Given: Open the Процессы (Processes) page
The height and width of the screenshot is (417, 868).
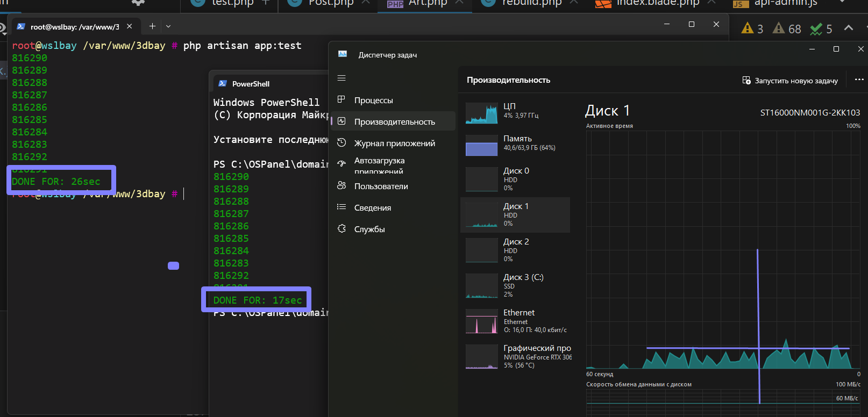Looking at the screenshot, I should [373, 100].
